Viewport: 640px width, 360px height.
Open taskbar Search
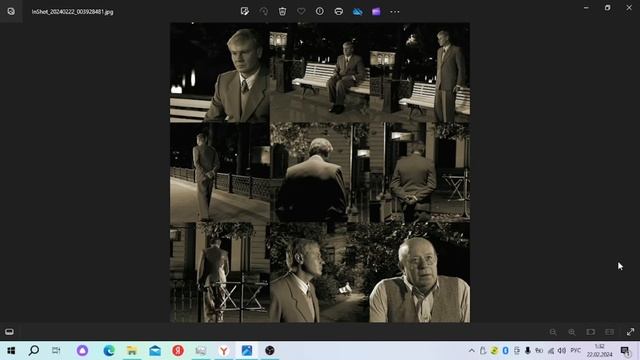pyautogui.click(x=34, y=350)
